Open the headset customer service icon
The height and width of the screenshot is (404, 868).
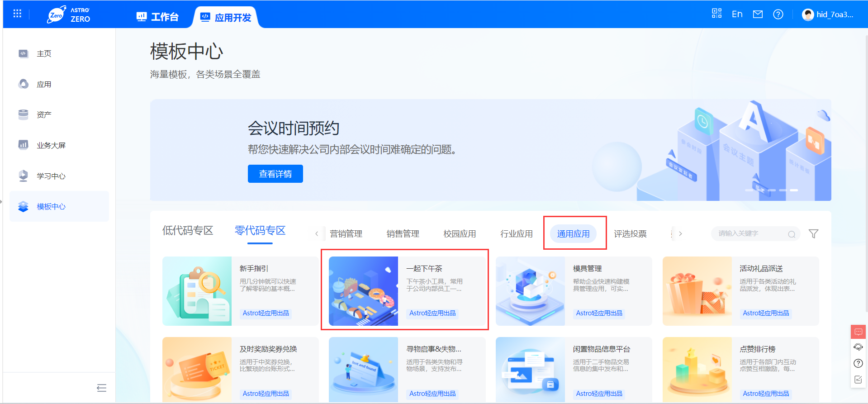click(x=858, y=347)
